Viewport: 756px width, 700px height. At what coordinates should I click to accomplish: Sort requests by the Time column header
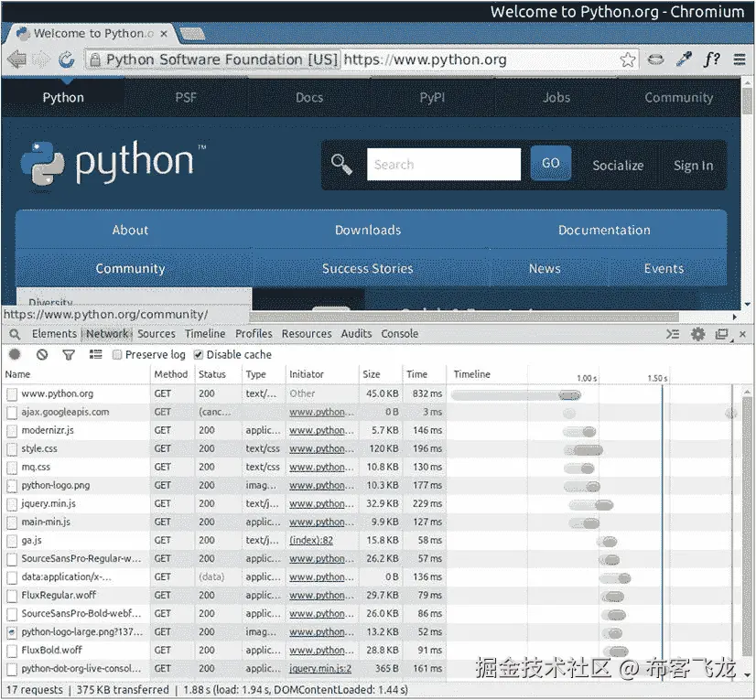coord(425,374)
